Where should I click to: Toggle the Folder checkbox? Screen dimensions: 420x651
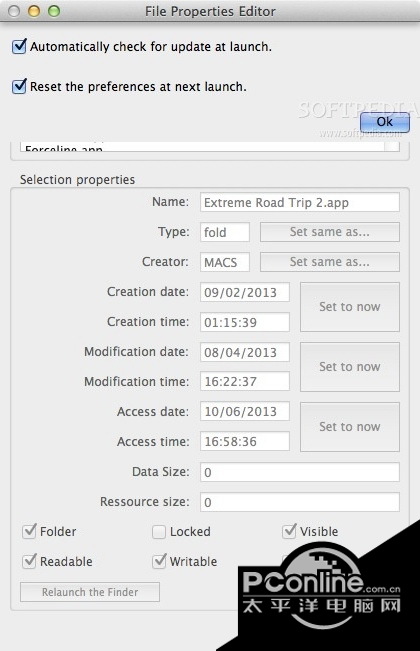pos(29,531)
